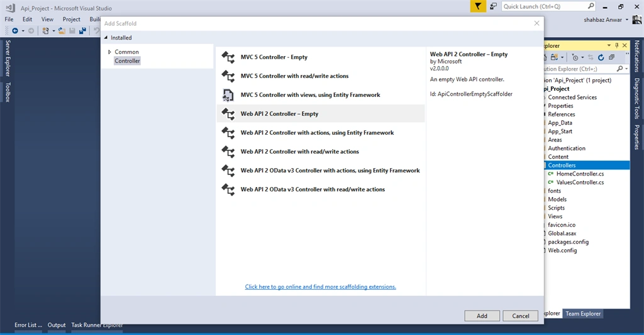Image resolution: width=644 pixels, height=335 pixels.
Task: Open the File menu
Action: click(9, 20)
